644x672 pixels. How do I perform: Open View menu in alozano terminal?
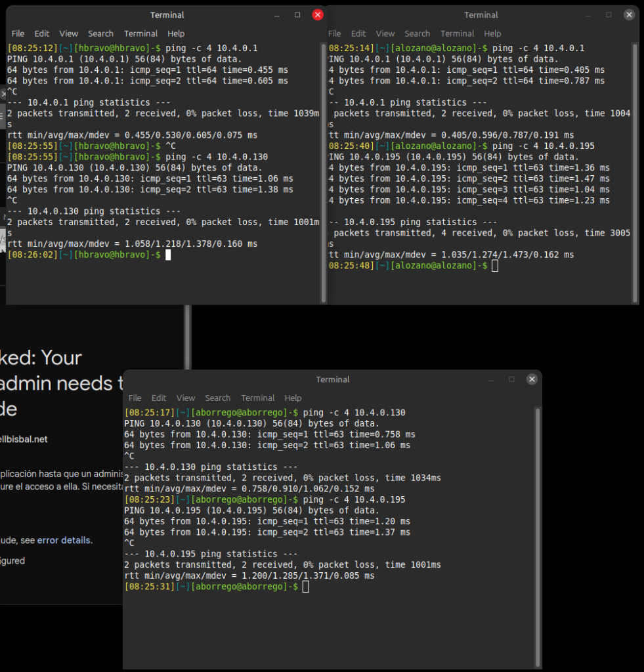[385, 33]
